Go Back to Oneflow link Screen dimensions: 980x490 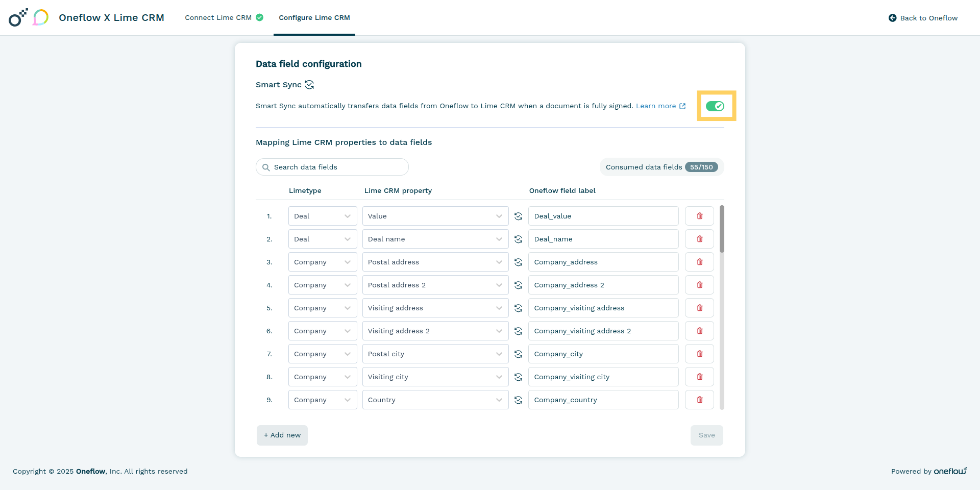pos(923,18)
